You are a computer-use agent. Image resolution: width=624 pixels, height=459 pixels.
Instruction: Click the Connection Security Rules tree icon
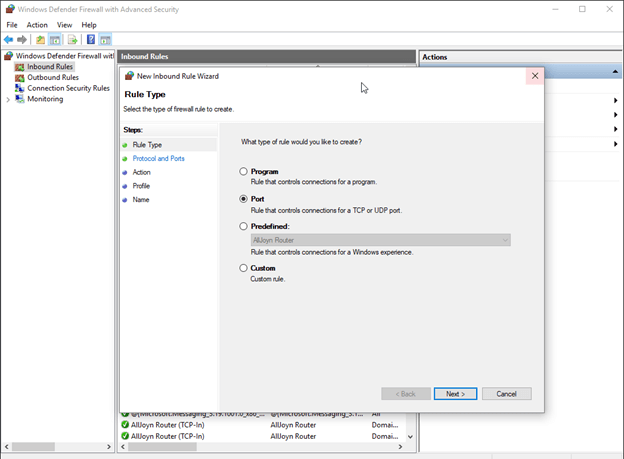tap(20, 88)
